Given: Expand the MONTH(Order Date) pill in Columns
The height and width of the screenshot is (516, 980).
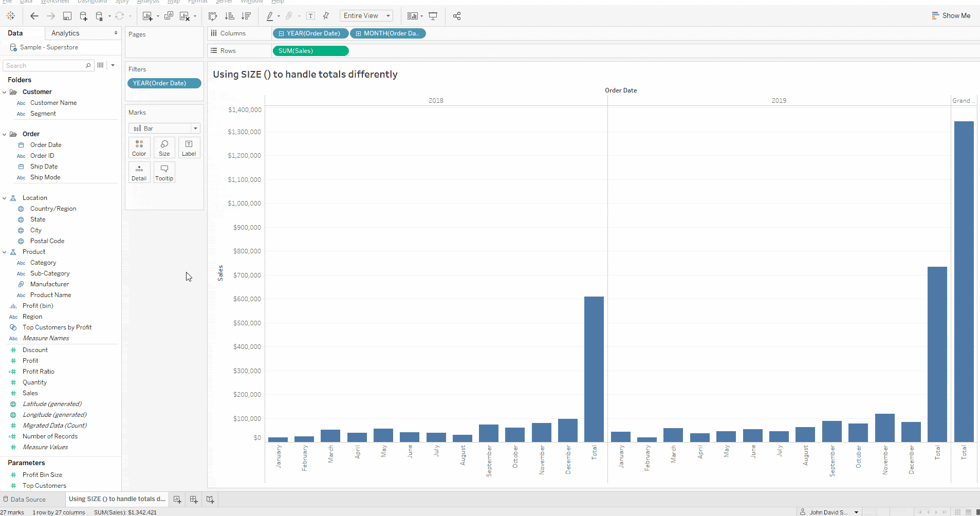Looking at the screenshot, I should coord(358,33).
